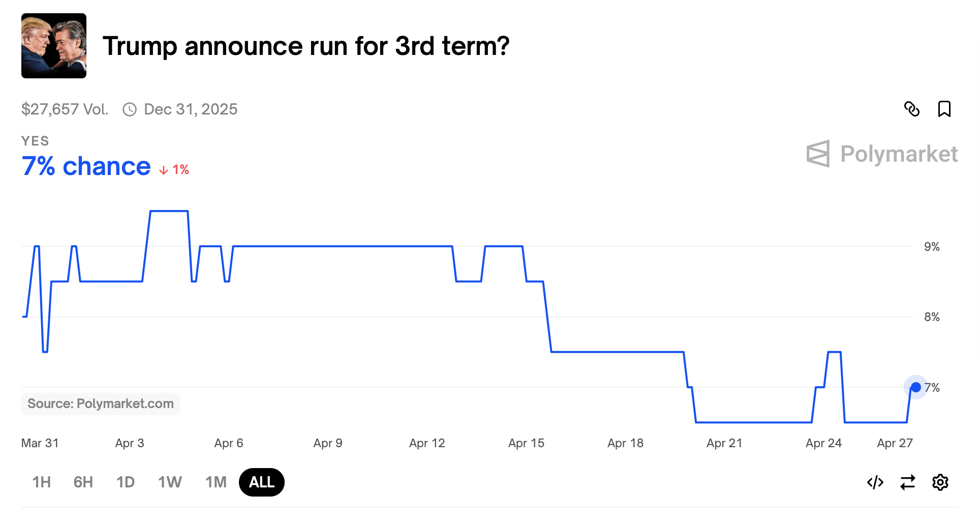
Task: Switch chart to 1W range
Action: click(x=170, y=482)
